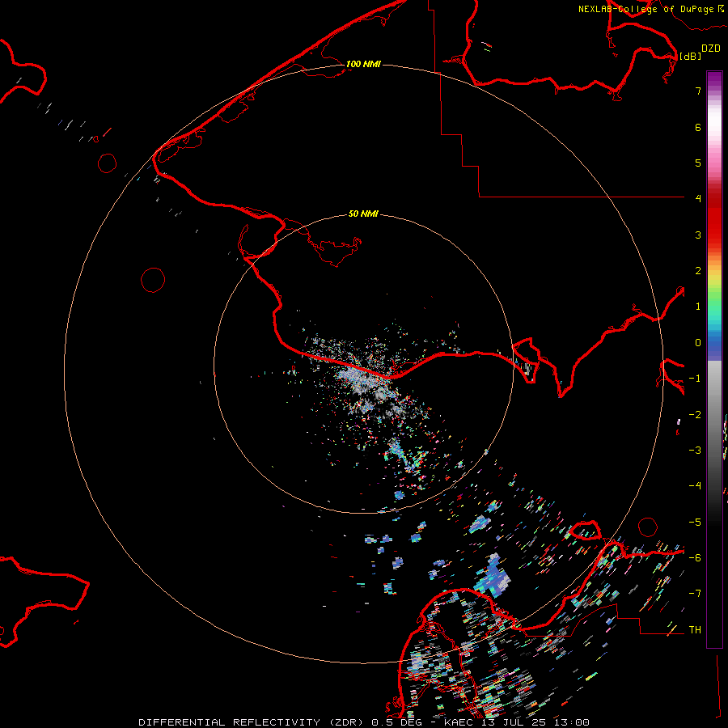Click the "4" value on the scale
The width and height of the screenshot is (728, 728).
click(698, 199)
